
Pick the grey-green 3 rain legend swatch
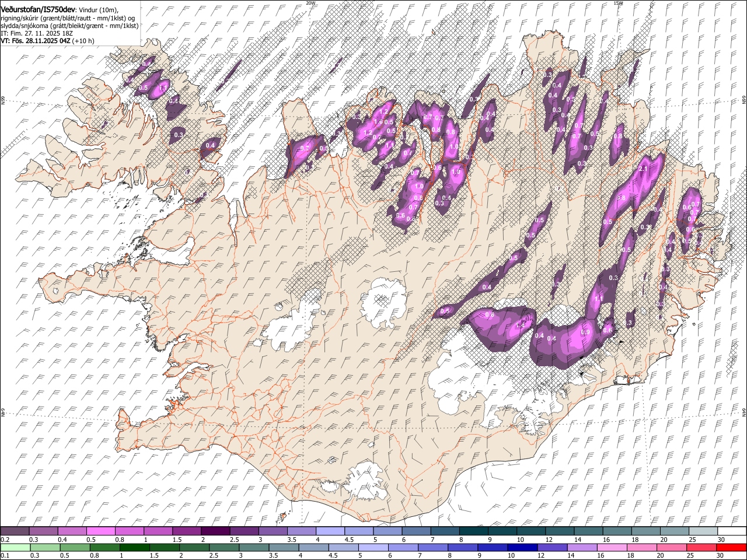pyautogui.click(x=254, y=547)
